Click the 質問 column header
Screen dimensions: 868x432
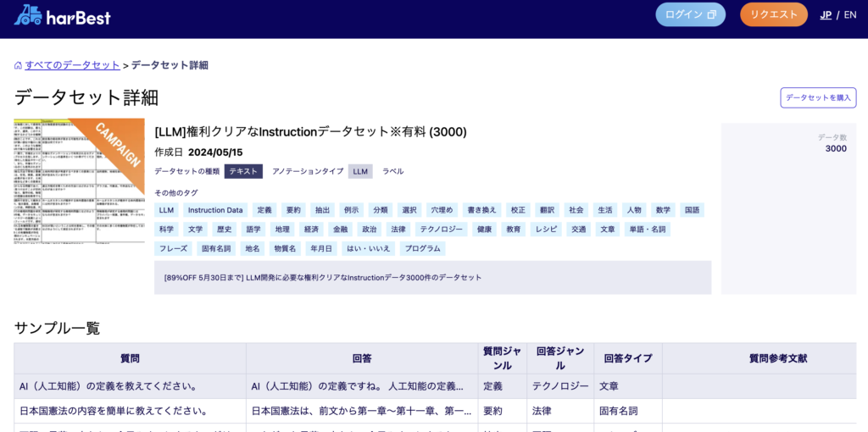pos(130,358)
